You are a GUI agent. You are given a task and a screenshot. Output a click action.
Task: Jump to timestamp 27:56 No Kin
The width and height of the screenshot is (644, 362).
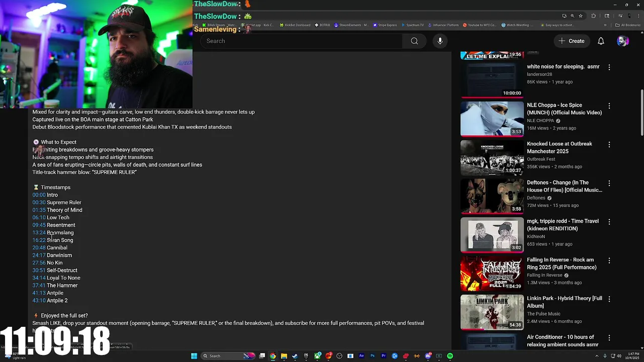pos(39,262)
